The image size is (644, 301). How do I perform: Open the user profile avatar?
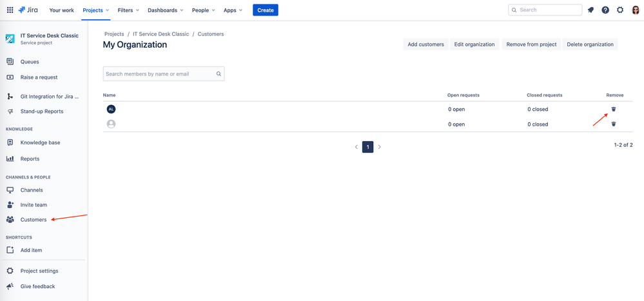(x=636, y=10)
